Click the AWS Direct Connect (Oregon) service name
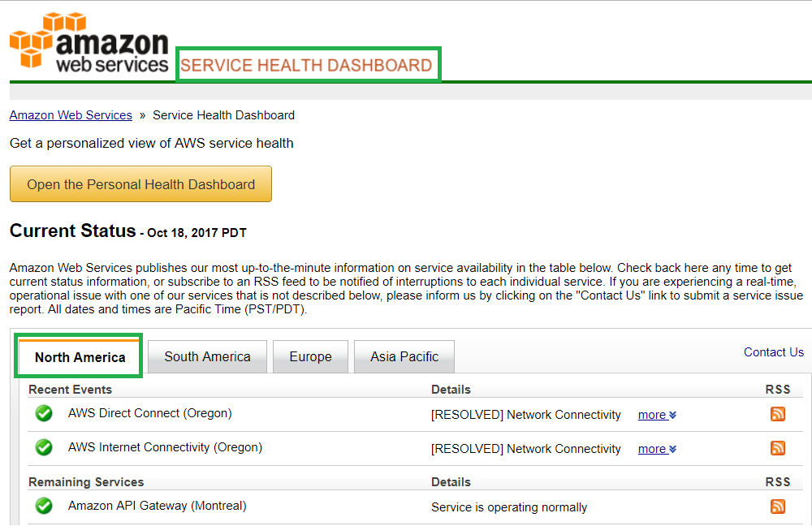Image resolution: width=812 pixels, height=526 pixels. click(149, 413)
